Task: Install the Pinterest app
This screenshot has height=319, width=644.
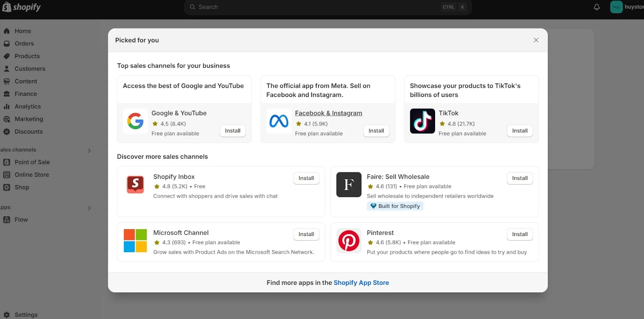Action: [520, 234]
